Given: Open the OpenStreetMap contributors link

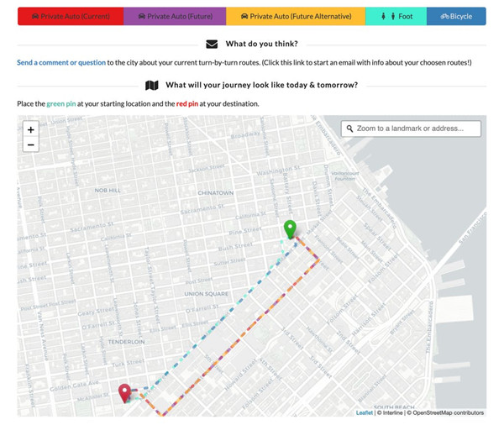Looking at the screenshot, I should [445, 412].
